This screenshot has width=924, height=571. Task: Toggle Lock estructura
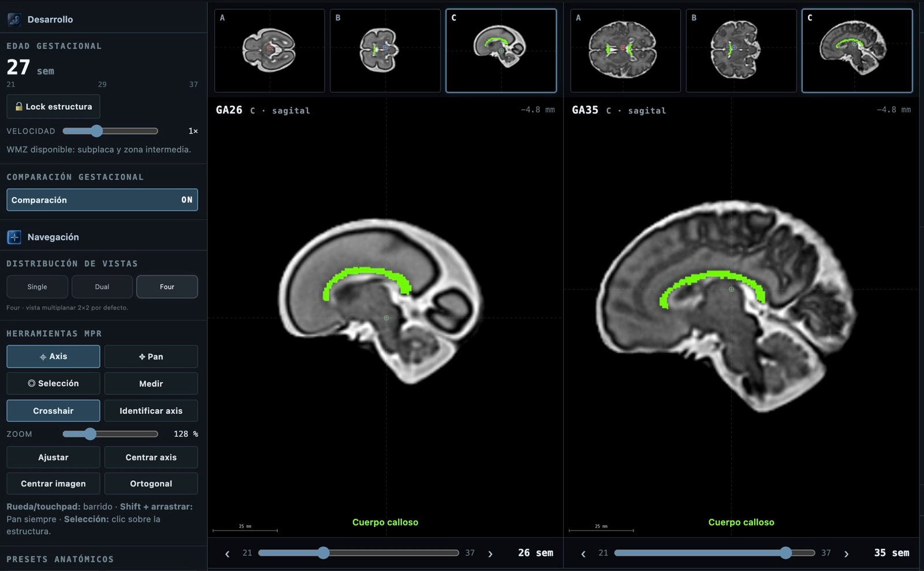(x=53, y=107)
